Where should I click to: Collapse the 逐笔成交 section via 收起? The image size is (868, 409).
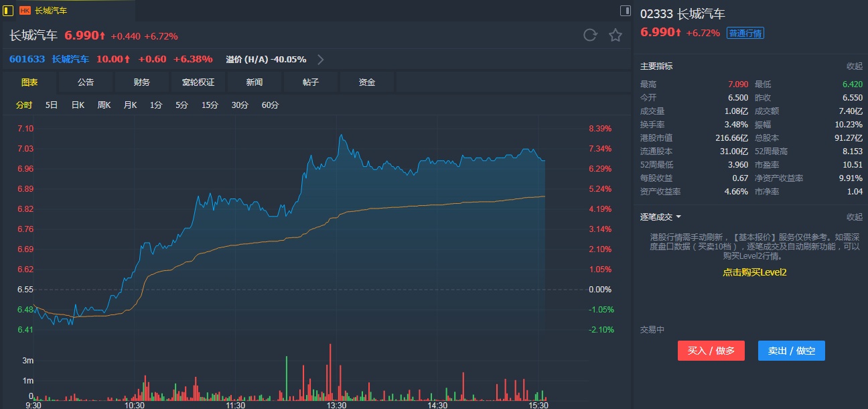854,217
